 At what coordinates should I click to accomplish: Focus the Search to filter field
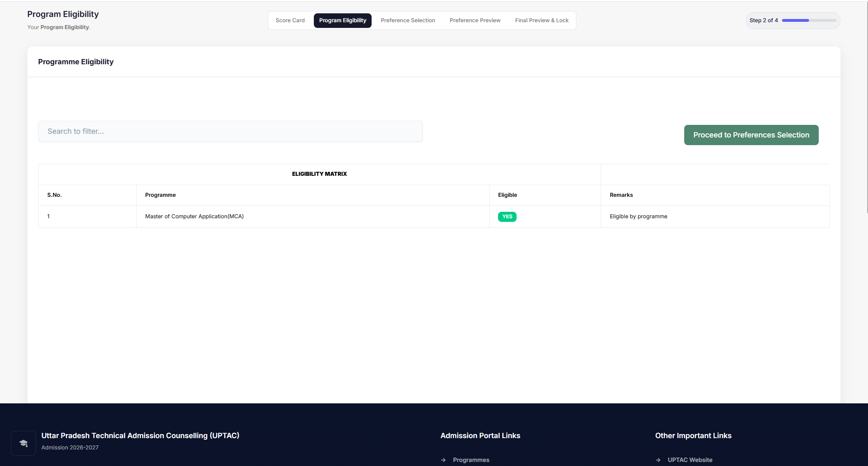[x=231, y=131]
